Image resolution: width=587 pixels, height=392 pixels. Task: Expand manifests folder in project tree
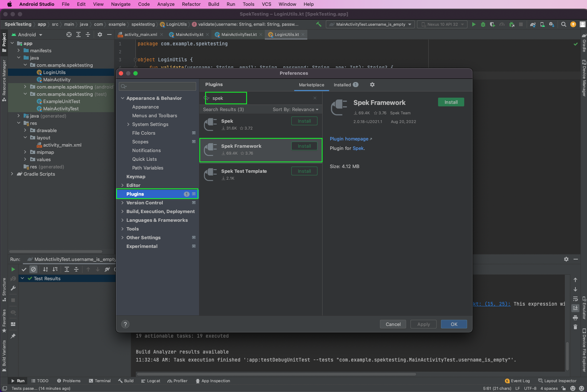coord(19,50)
